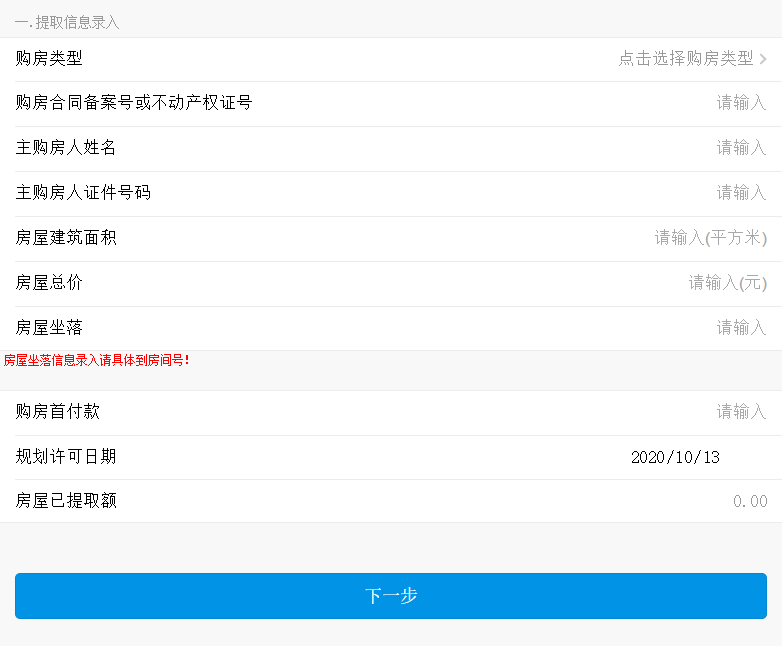This screenshot has width=784, height=646.
Task: Select the 购房首付款 input field
Action: pyautogui.click(x=741, y=412)
